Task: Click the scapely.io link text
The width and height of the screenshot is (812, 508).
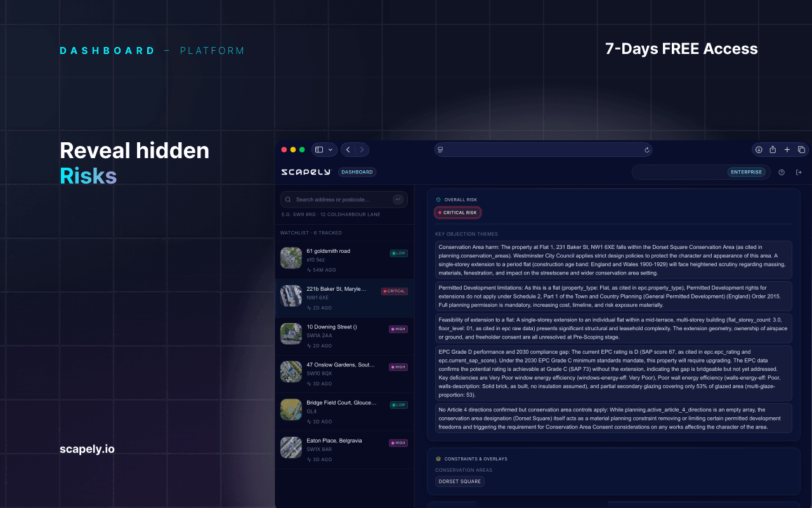Action: tap(87, 449)
